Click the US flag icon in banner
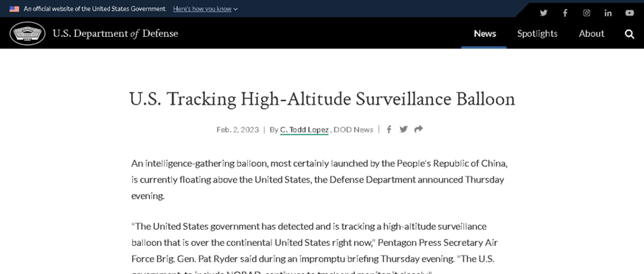Screen dimensions: 644x274 pos(14,9)
